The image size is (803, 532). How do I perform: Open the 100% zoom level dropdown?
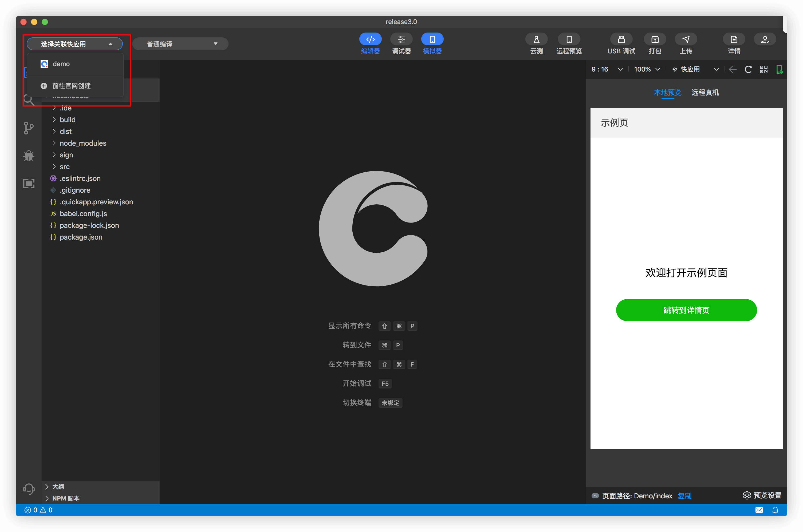(x=647, y=69)
